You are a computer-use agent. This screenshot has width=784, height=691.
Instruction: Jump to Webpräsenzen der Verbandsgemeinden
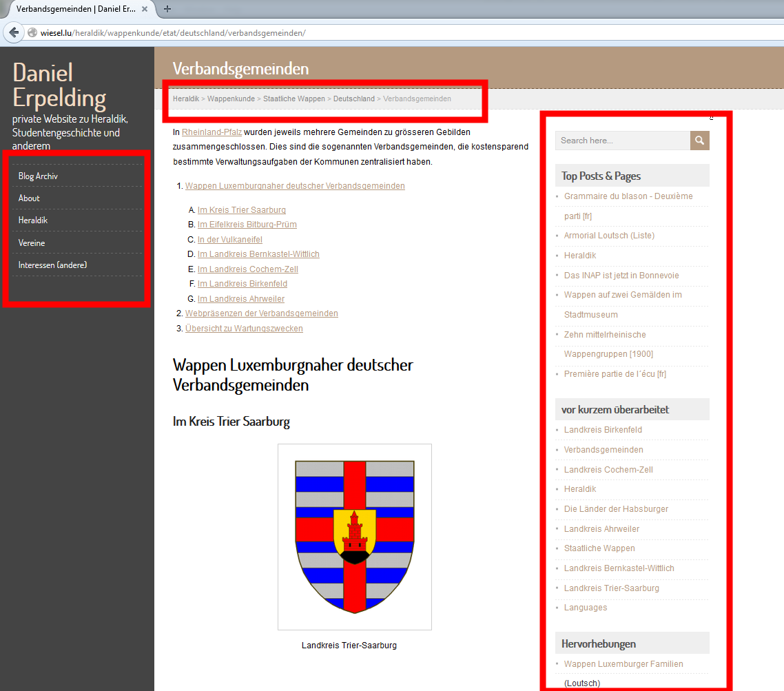(261, 313)
